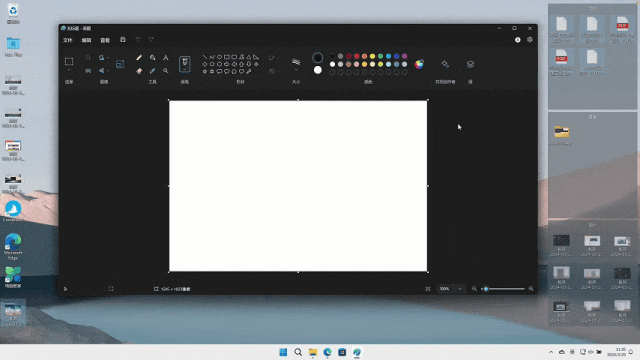Open the Edit colors wheel
640x360 pixels.
coord(419,64)
